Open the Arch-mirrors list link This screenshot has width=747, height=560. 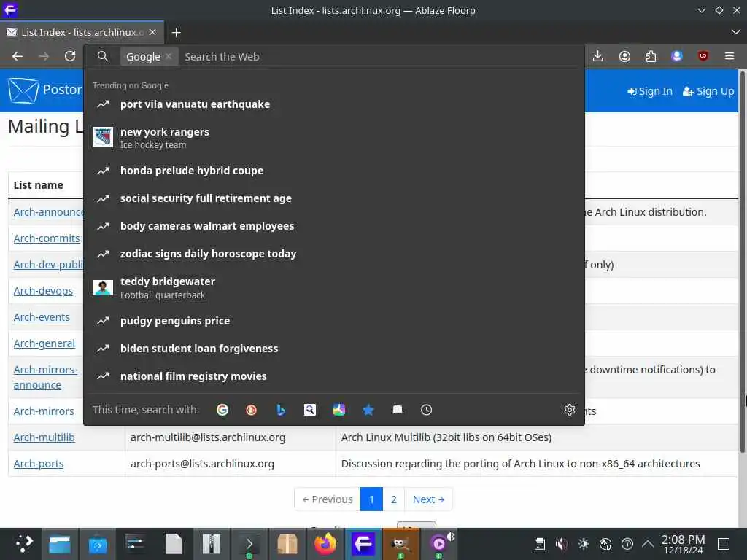point(44,411)
